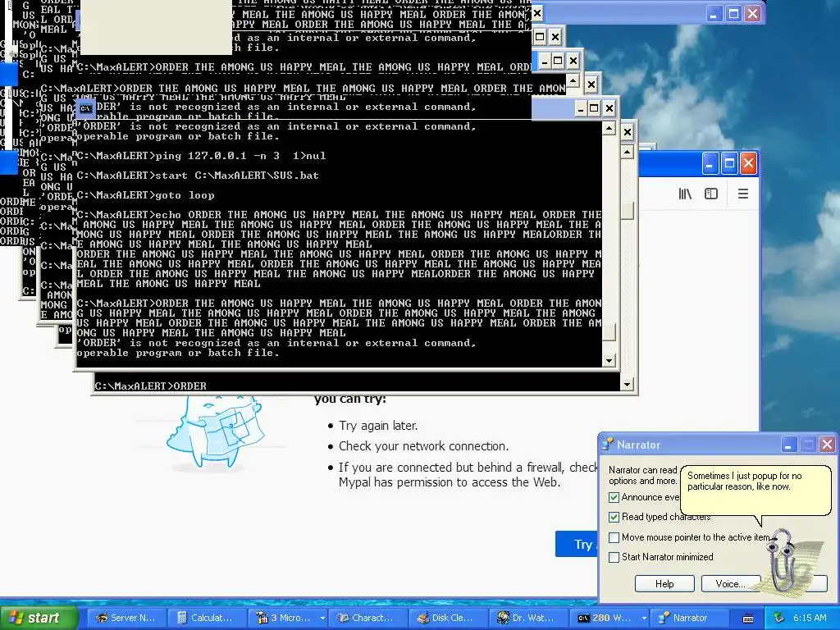Toggle the Mypal browser sidebar icon
This screenshot has width=840, height=630.
(711, 194)
